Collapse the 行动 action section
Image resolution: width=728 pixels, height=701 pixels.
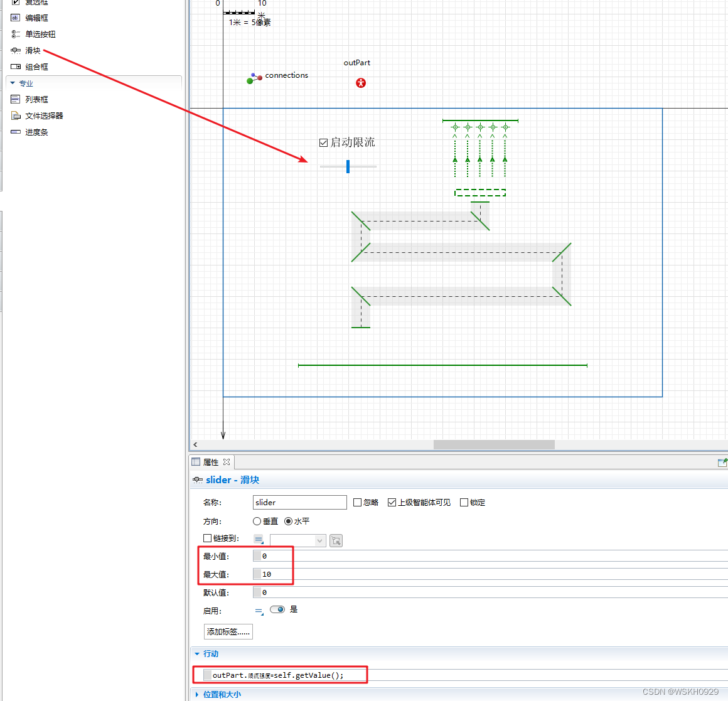tap(197, 654)
